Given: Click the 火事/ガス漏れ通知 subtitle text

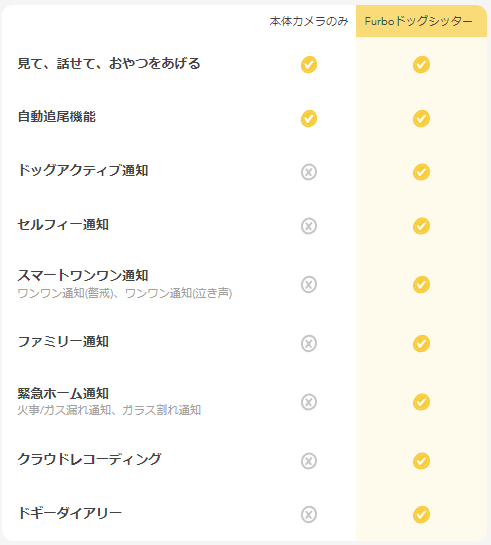Looking at the screenshot, I should coord(64,410).
